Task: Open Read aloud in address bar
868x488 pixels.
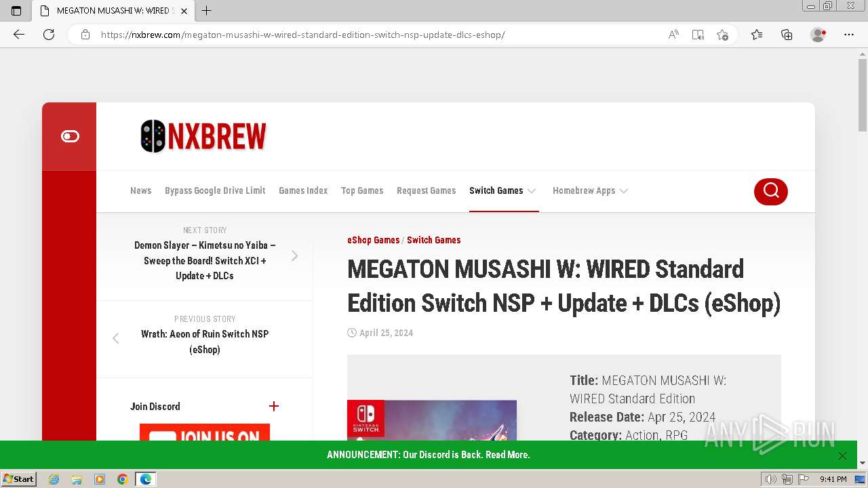Action: pyautogui.click(x=673, y=35)
